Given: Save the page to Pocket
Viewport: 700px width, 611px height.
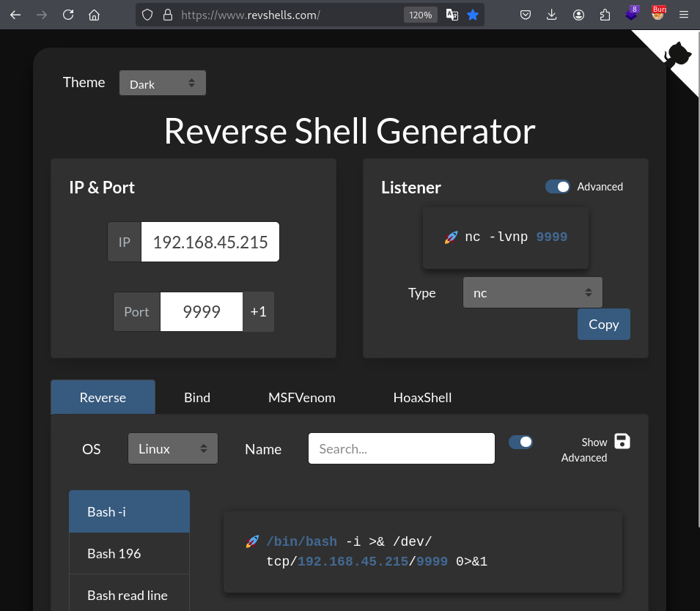Looking at the screenshot, I should tap(526, 15).
